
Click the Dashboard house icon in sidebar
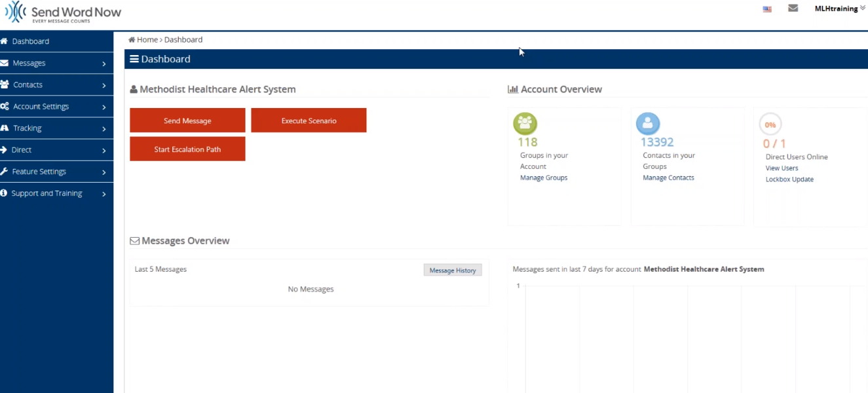coord(4,41)
